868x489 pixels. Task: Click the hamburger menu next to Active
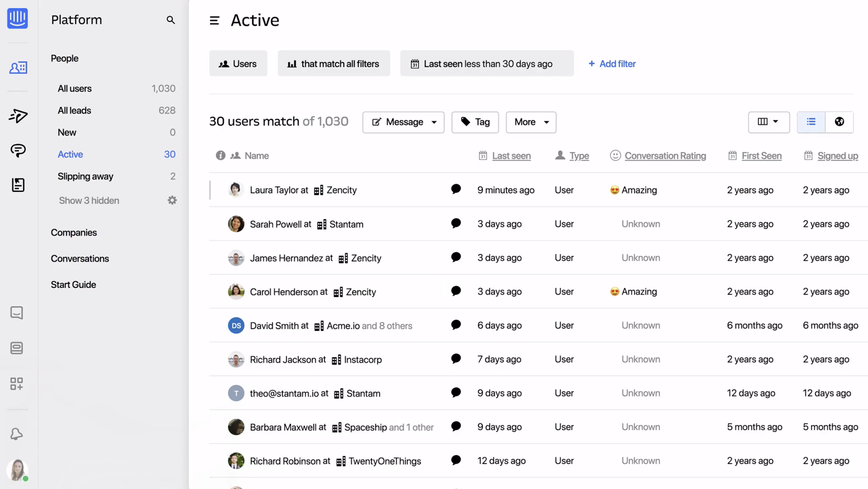coord(214,20)
